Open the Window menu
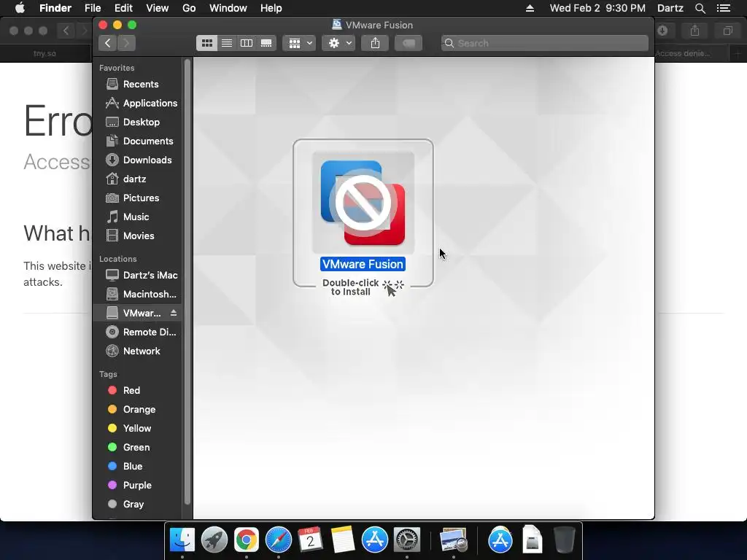This screenshot has height=560, width=747. click(228, 8)
